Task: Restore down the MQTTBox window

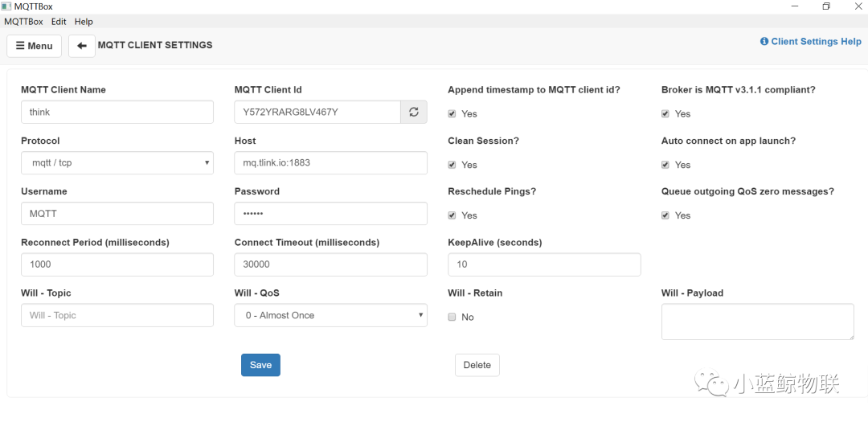Action: (826, 6)
